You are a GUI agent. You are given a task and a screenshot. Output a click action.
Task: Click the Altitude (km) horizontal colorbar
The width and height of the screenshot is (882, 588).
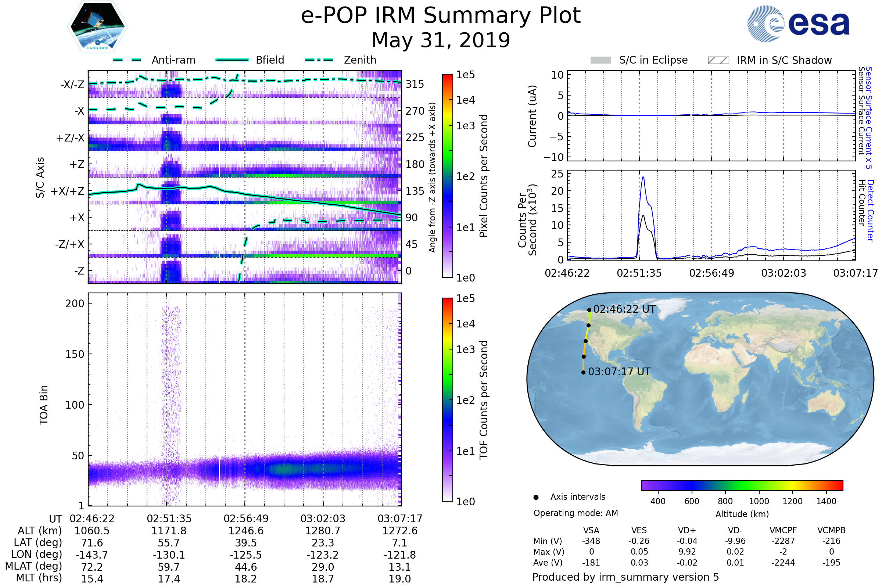click(x=742, y=485)
